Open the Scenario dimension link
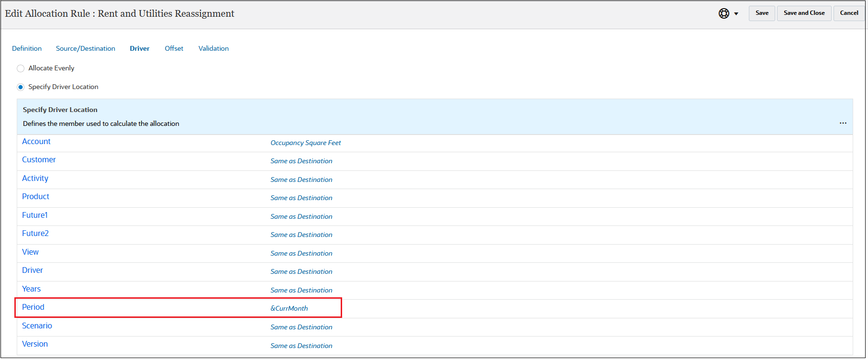 [x=37, y=326]
